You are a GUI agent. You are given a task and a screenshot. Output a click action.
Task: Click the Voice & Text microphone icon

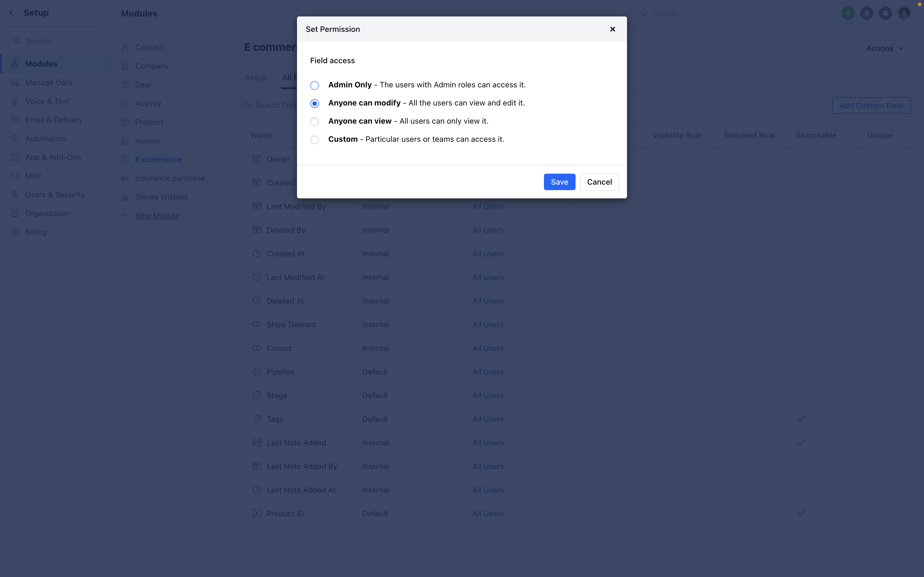click(15, 101)
